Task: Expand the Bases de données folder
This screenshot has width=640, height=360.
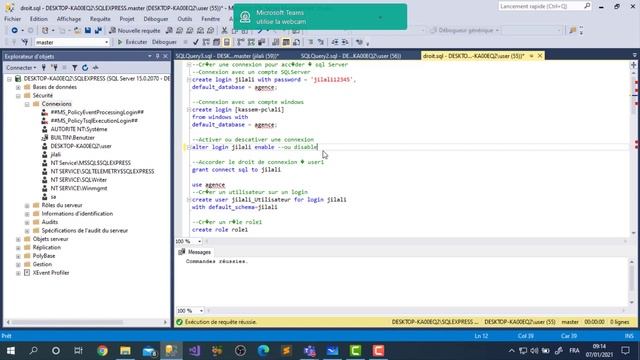Action: click(x=18, y=87)
